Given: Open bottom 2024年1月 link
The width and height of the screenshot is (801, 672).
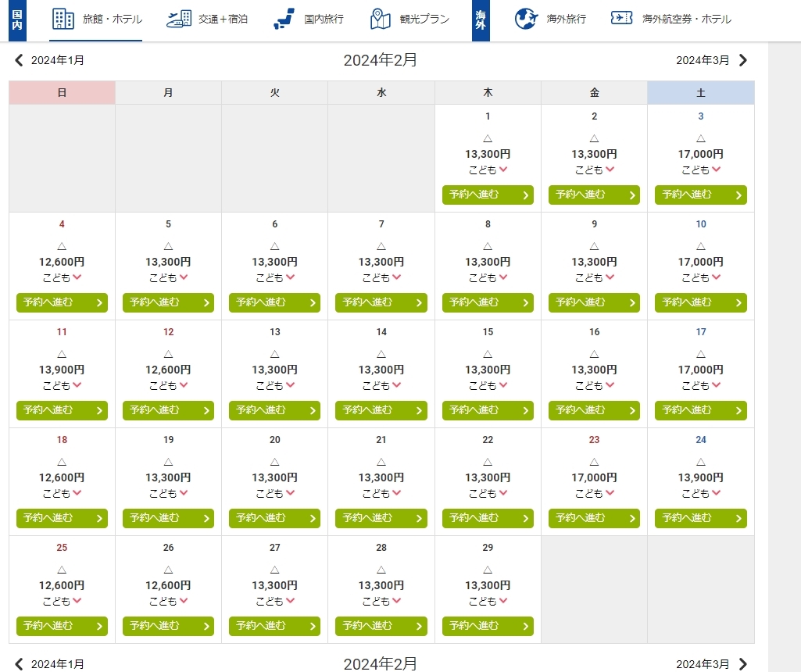Looking at the screenshot, I should pyautogui.click(x=57, y=664).
